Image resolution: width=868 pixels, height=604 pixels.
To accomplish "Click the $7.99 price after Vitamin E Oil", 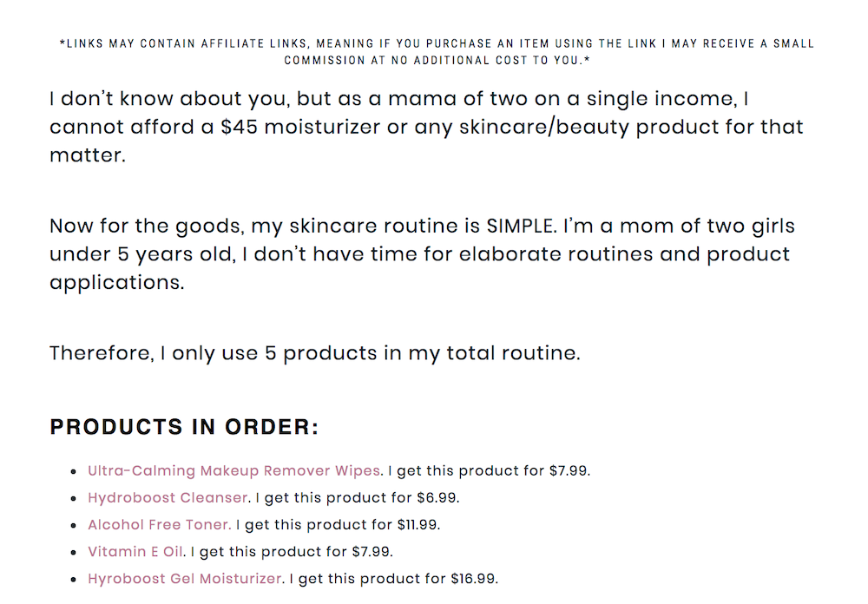I will [x=372, y=552].
